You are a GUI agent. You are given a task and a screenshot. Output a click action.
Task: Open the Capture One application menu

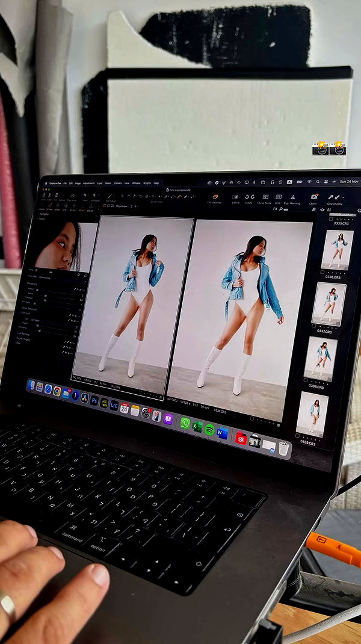(x=55, y=183)
